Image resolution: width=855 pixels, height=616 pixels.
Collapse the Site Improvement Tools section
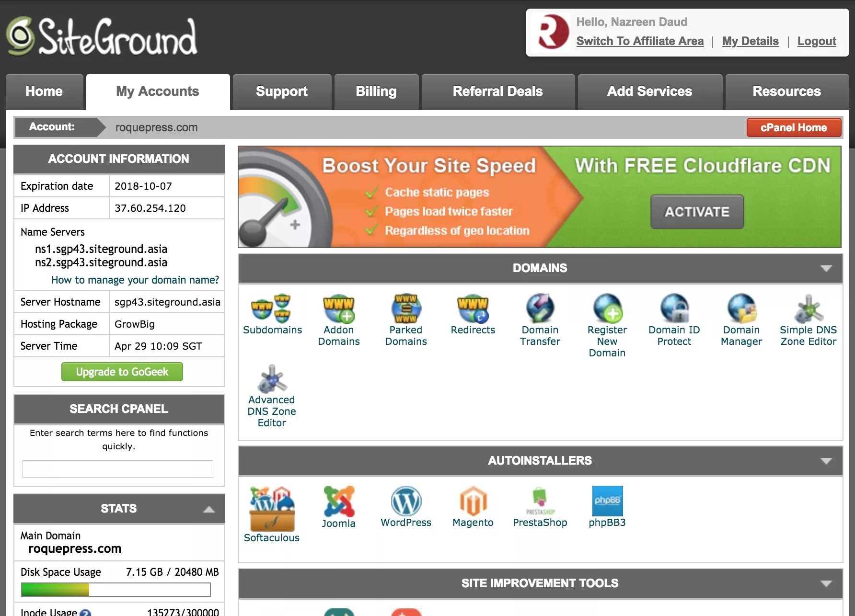click(826, 583)
